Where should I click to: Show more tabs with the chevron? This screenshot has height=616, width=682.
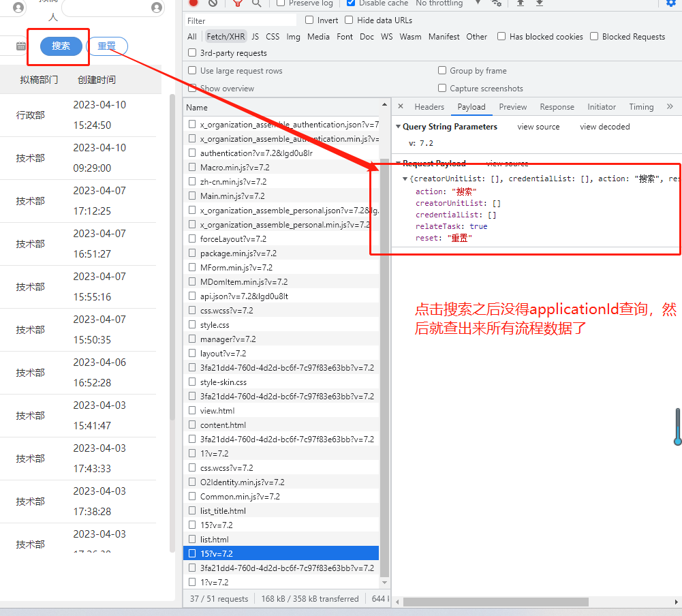pos(670,107)
